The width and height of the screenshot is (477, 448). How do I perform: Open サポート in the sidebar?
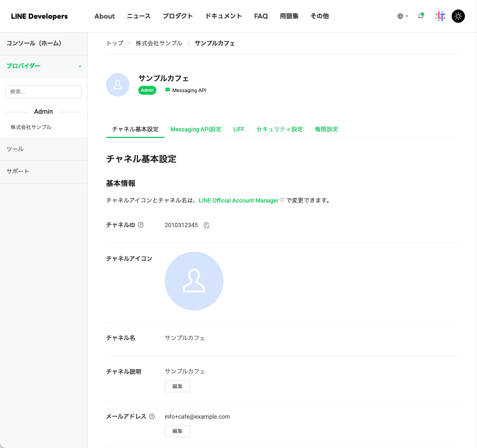coord(44,172)
